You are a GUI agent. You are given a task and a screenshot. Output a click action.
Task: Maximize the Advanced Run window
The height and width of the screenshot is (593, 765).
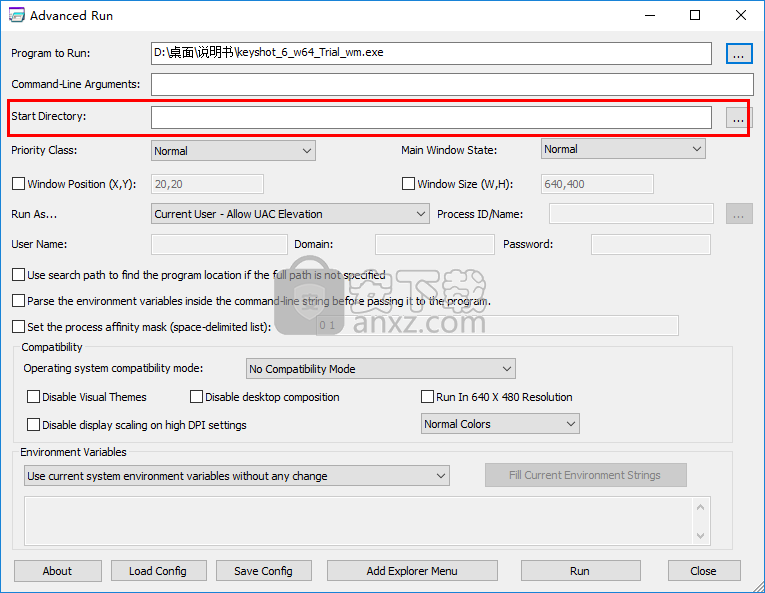[x=695, y=15]
